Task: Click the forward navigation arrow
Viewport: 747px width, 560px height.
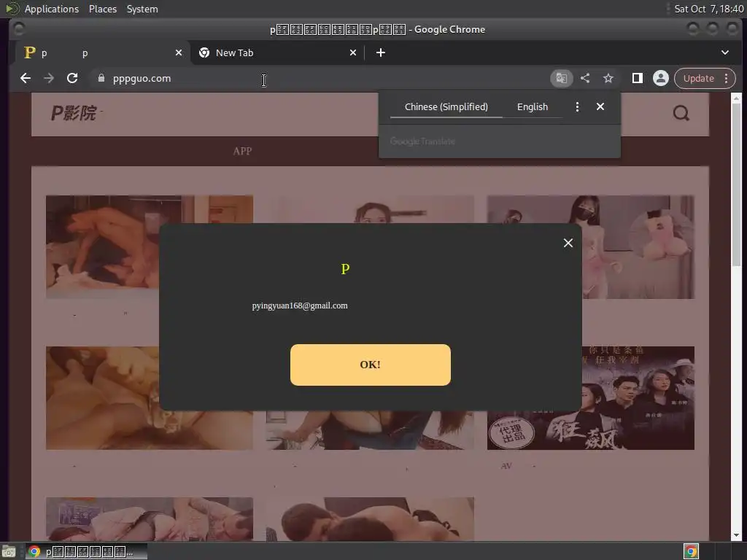Action: click(49, 79)
